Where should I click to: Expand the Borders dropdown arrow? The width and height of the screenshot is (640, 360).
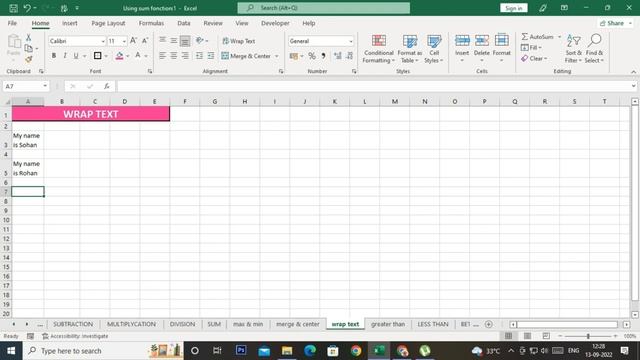[x=106, y=56]
